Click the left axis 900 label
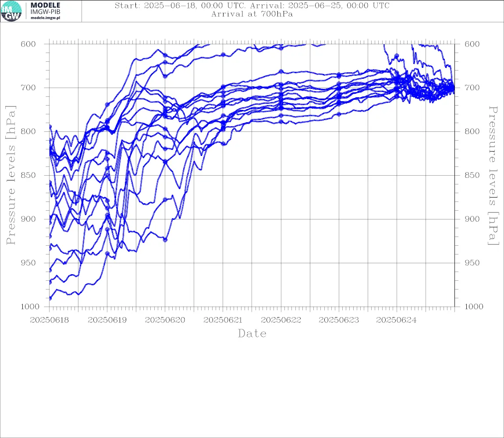Image resolution: width=504 pixels, height=438 pixels. (x=28, y=219)
